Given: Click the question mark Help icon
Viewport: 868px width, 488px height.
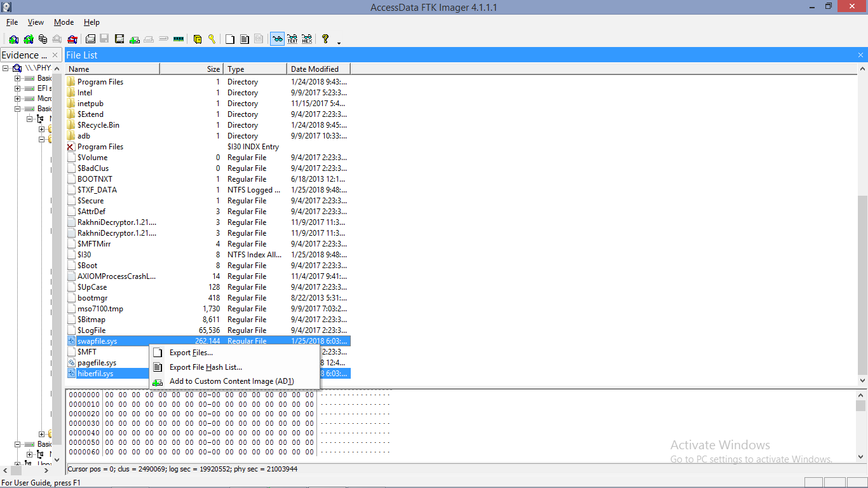Looking at the screenshot, I should [325, 39].
